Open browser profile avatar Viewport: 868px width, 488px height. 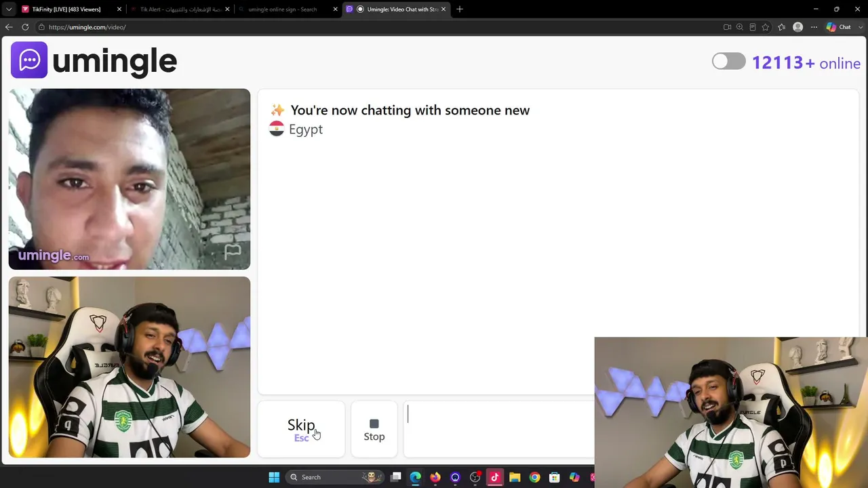click(x=798, y=27)
